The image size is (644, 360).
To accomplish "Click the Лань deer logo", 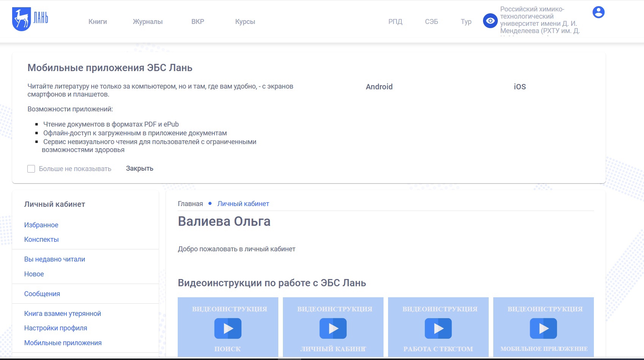I will point(30,19).
